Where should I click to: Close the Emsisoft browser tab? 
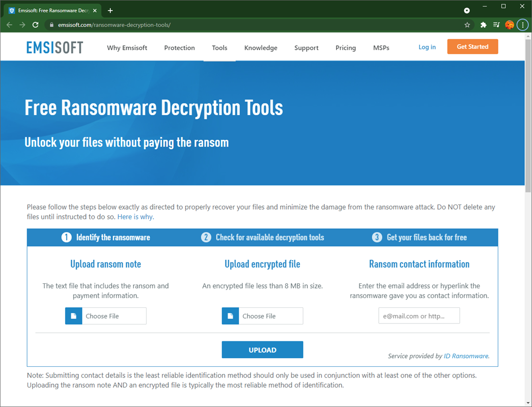pyautogui.click(x=95, y=11)
